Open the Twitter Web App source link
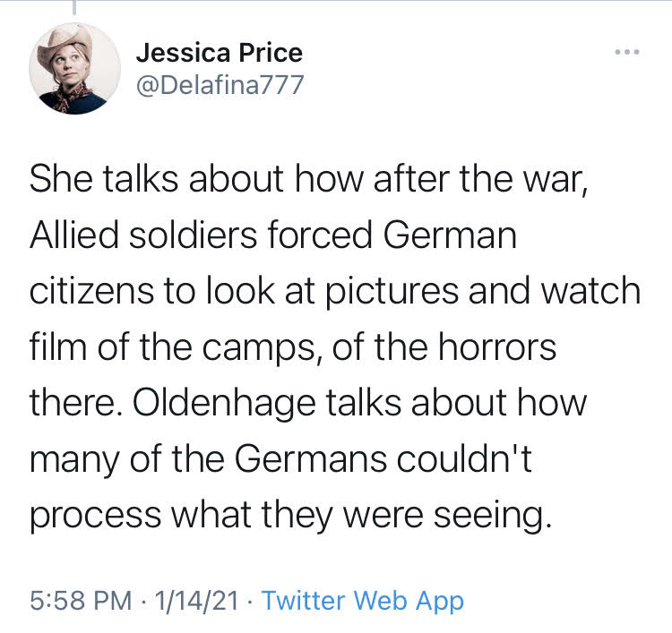The height and width of the screenshot is (633, 672). (362, 600)
